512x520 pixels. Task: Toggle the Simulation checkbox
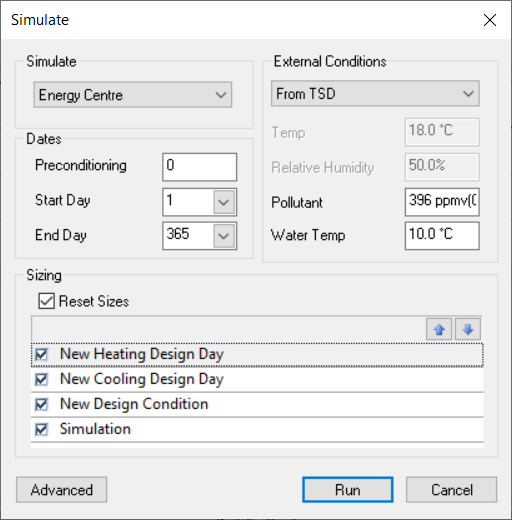click(x=42, y=429)
